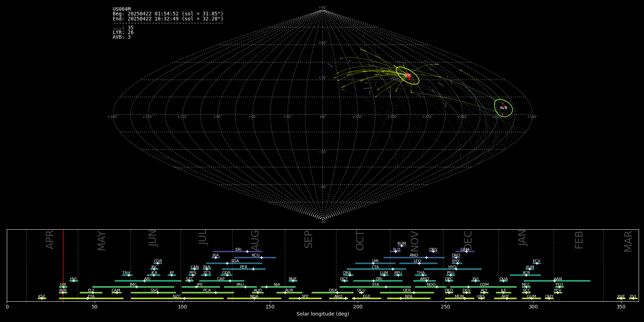The width and height of the screenshot is (644, 322).
Task: Click the COM shower bar
Action: (x=483, y=287)
